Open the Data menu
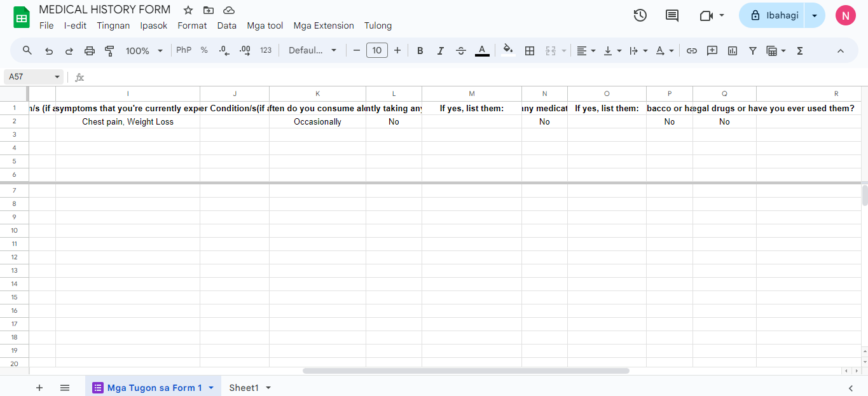 click(226, 25)
